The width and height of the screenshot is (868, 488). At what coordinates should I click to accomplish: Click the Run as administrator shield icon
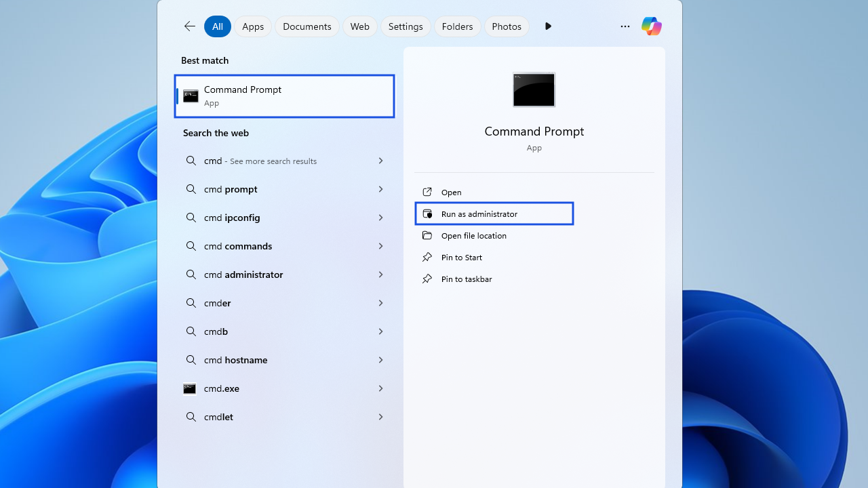(427, 213)
